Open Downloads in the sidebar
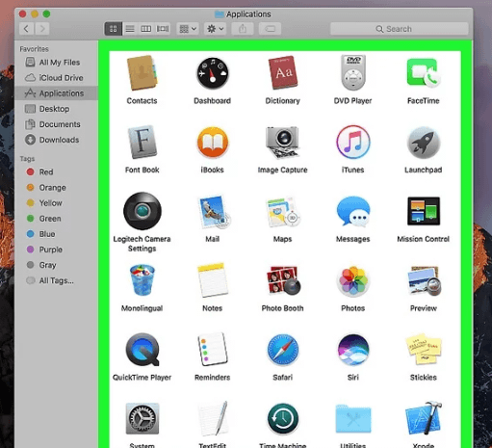This screenshot has width=492, height=448. coord(56,140)
